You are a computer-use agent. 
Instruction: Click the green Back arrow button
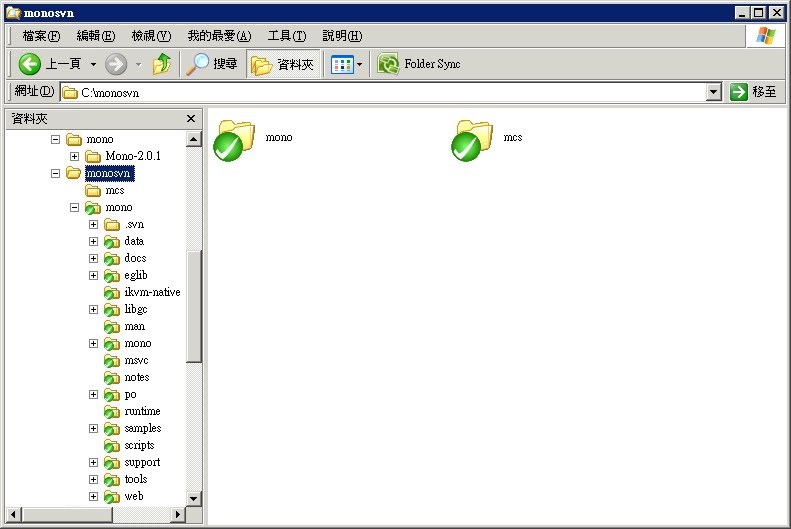(30, 64)
